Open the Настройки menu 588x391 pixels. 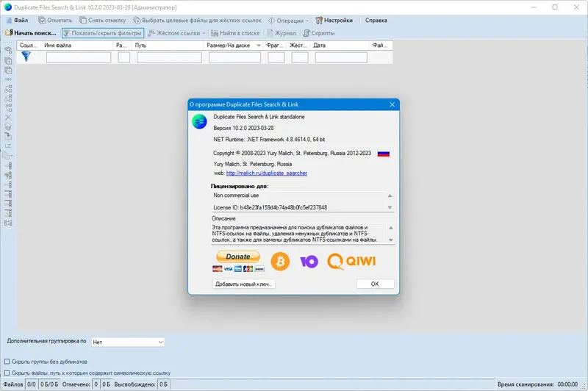click(x=334, y=21)
